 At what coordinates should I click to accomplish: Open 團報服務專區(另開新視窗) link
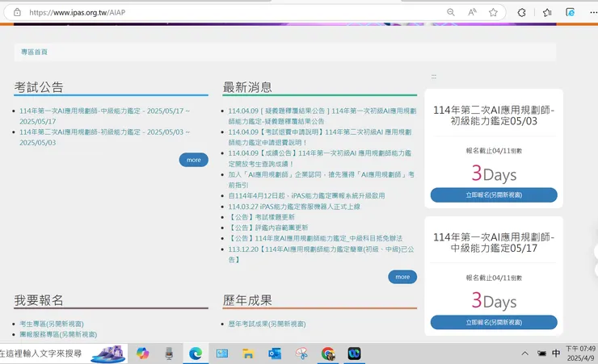(x=58, y=334)
